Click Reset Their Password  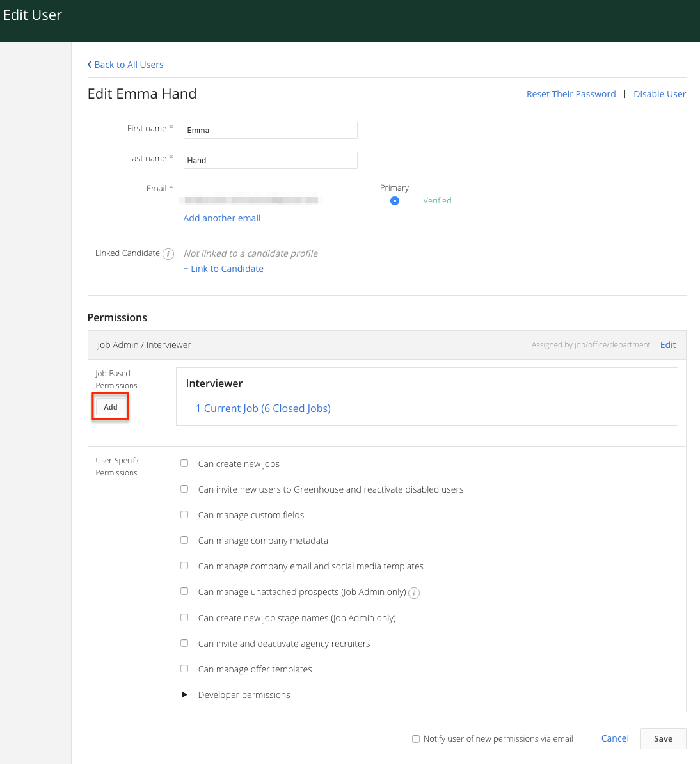click(571, 93)
